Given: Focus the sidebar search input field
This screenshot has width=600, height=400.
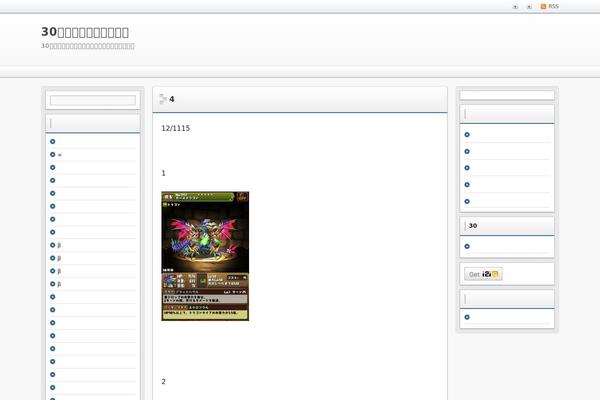Looking at the screenshot, I should click(x=93, y=100).
